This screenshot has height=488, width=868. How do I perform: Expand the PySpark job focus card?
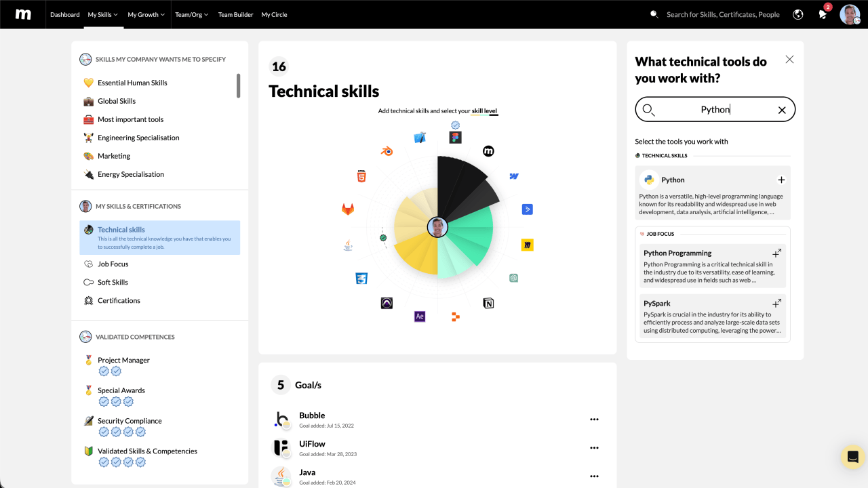pyautogui.click(x=777, y=303)
